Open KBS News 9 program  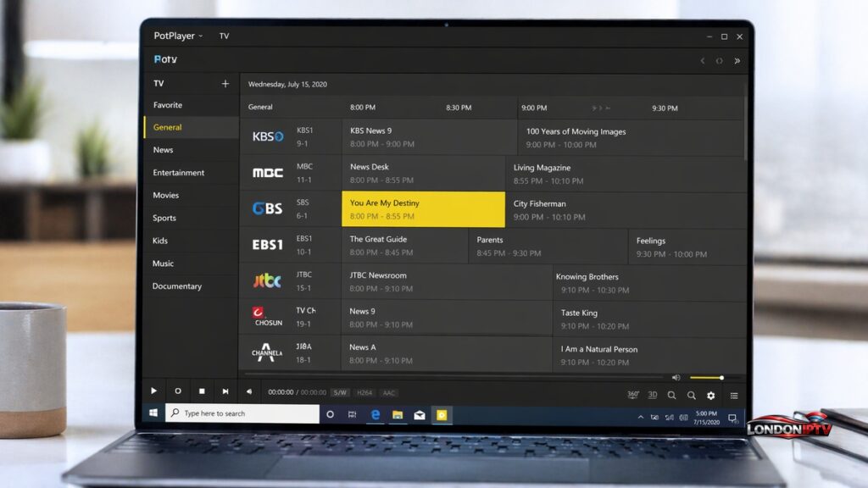click(x=430, y=136)
